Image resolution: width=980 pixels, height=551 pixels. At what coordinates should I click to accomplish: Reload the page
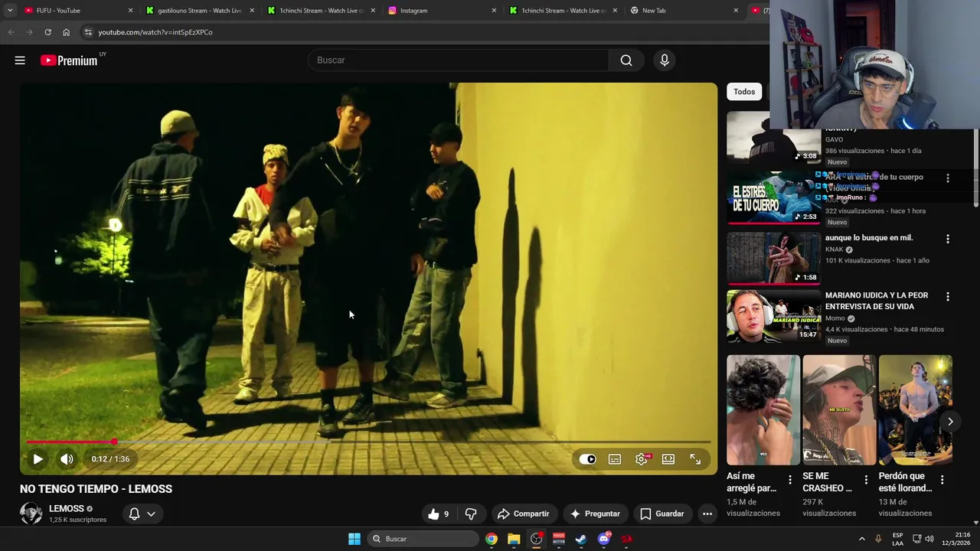(47, 32)
